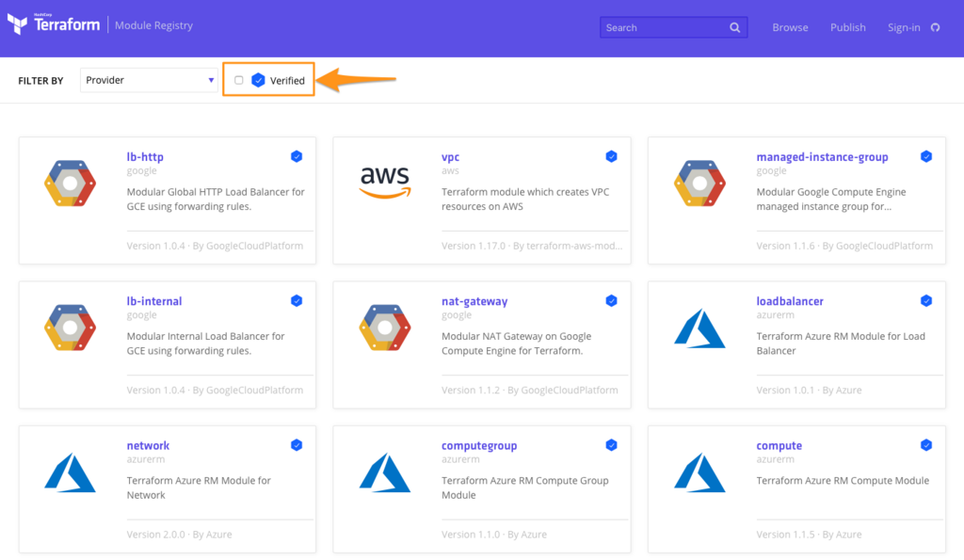This screenshot has width=964, height=560.
Task: Click Google Cloud logo on managed-instance-group card
Action: 699,184
